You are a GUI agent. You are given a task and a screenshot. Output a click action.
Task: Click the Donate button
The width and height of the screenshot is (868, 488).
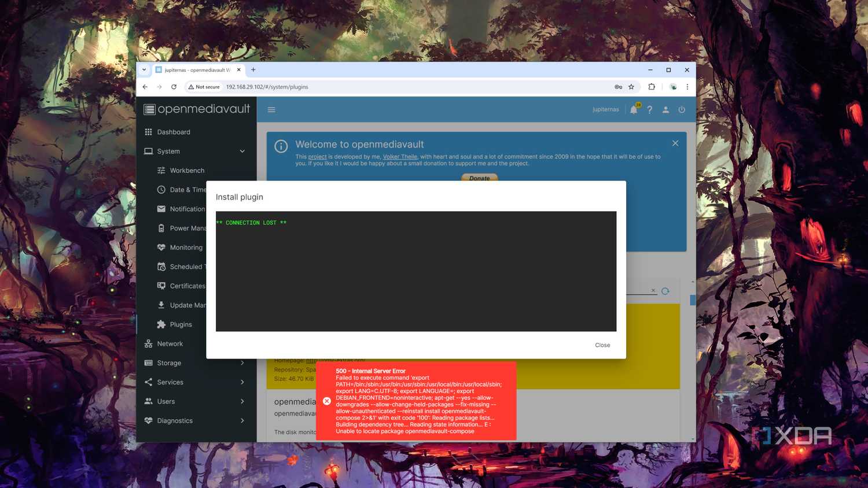coord(479,178)
